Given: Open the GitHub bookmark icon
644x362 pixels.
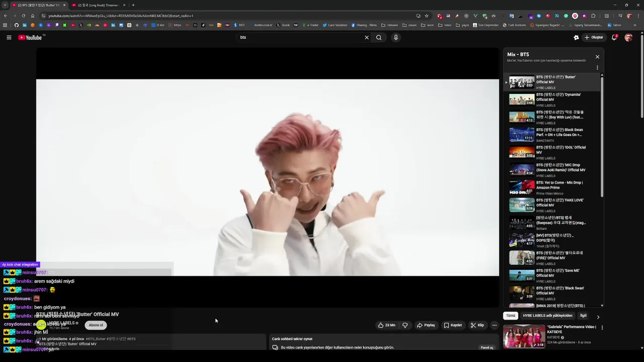Looking at the screenshot, I should pos(16,25).
